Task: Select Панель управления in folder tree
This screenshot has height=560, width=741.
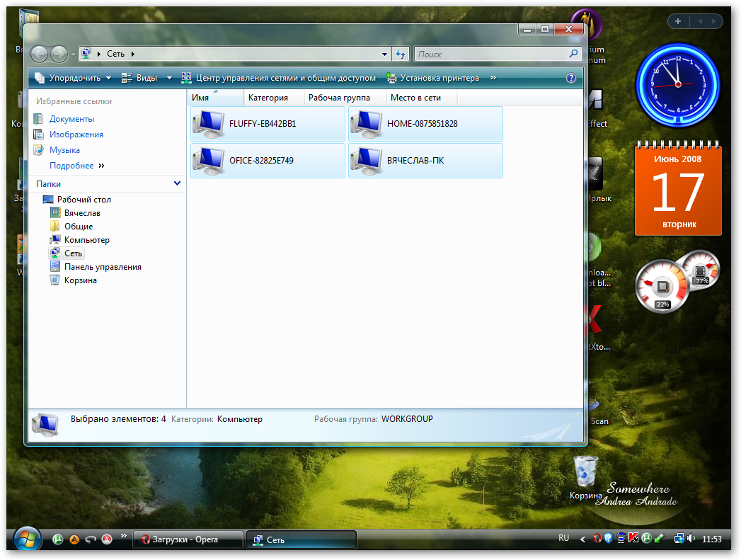Action: (103, 267)
